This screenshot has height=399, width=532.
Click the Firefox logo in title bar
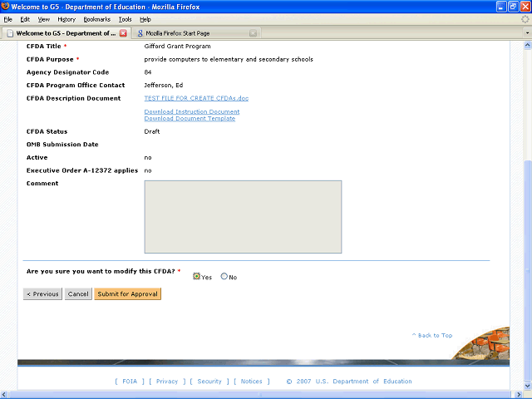click(5, 6)
